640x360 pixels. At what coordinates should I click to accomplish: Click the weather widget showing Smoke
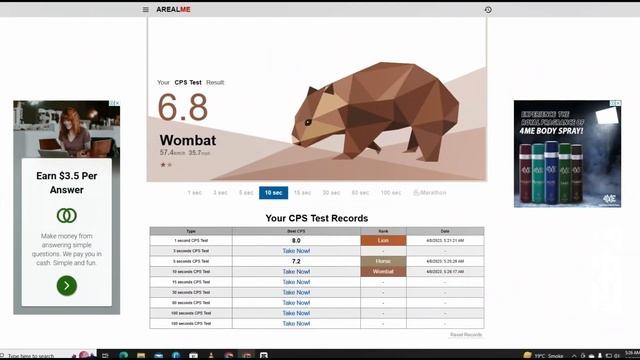[x=544, y=356]
